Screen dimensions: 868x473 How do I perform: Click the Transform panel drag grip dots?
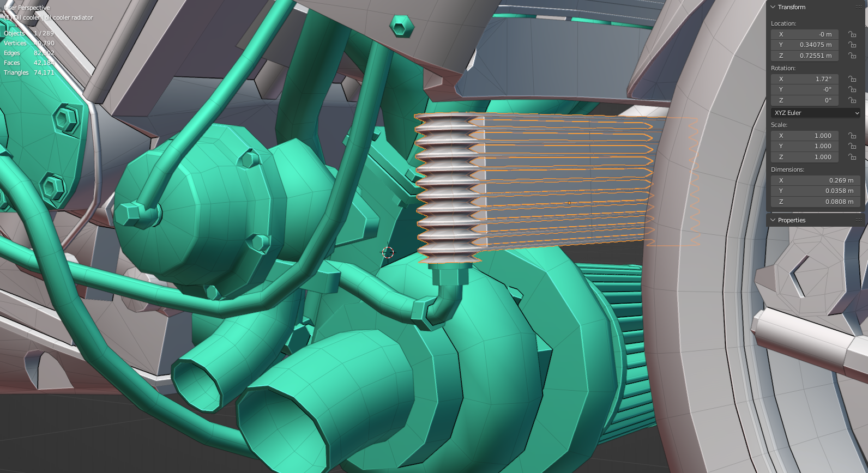coord(859,7)
